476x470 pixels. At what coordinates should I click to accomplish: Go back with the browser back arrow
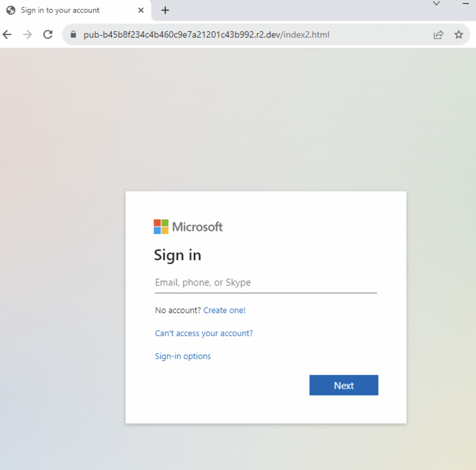(7, 34)
